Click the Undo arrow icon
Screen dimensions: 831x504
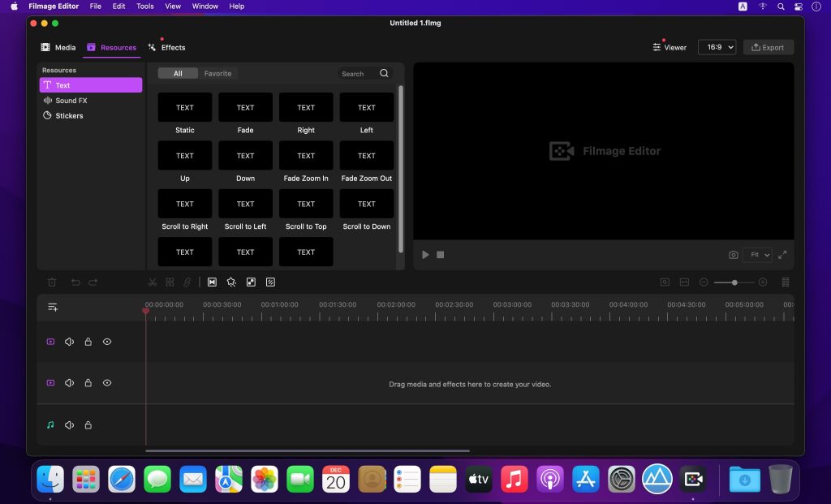[x=75, y=282]
